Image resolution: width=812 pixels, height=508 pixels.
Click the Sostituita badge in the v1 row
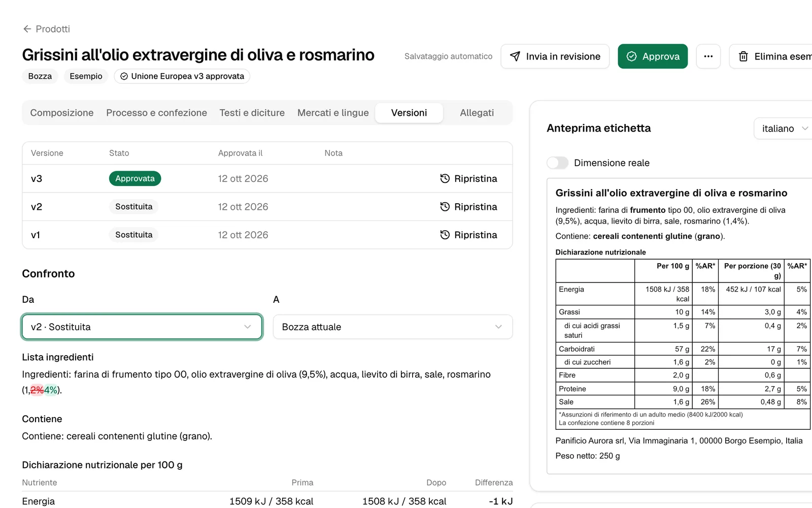point(134,235)
